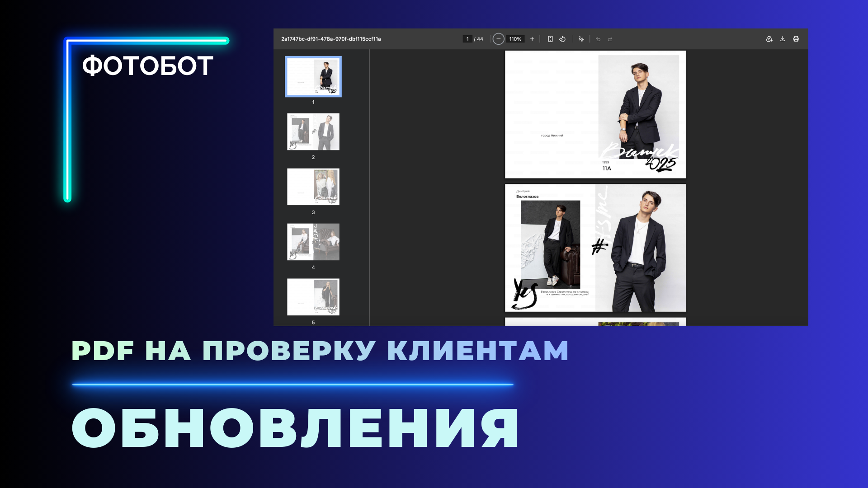The image size is (868, 488).
Task: Click the PDF filename title
Action: (x=331, y=39)
